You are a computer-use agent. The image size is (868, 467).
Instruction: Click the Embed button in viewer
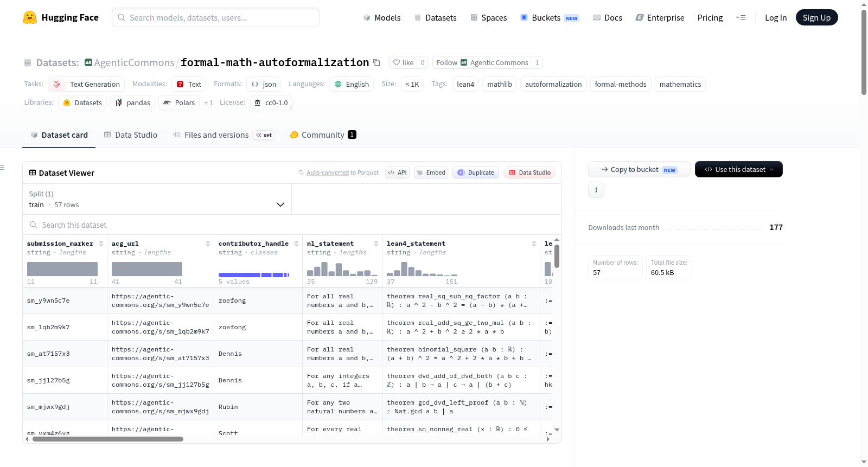(x=431, y=172)
